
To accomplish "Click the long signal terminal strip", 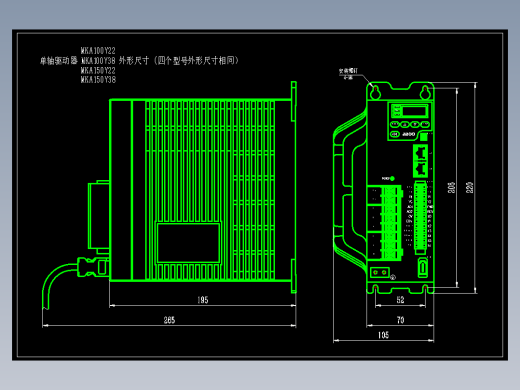I will point(421,217).
